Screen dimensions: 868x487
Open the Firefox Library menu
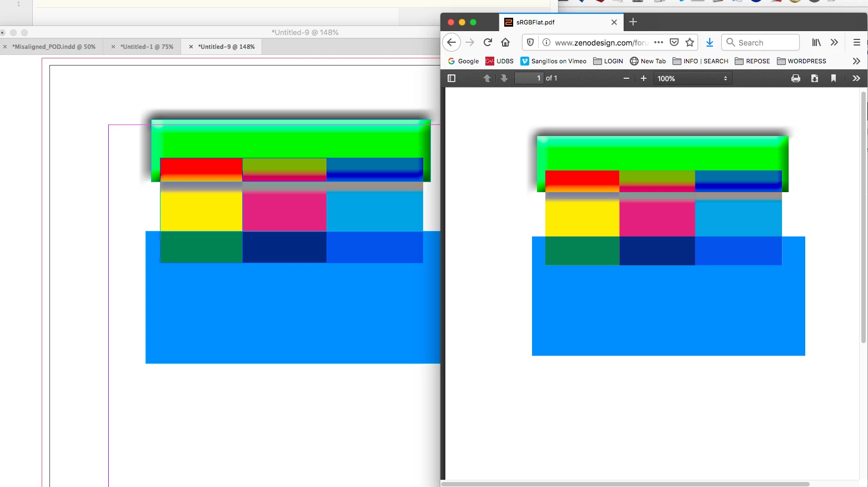click(816, 42)
